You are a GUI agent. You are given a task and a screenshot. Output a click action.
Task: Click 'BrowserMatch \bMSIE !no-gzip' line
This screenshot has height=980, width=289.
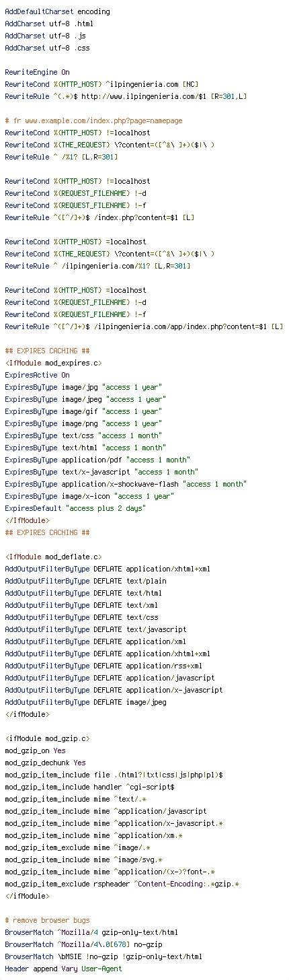pos(104,956)
